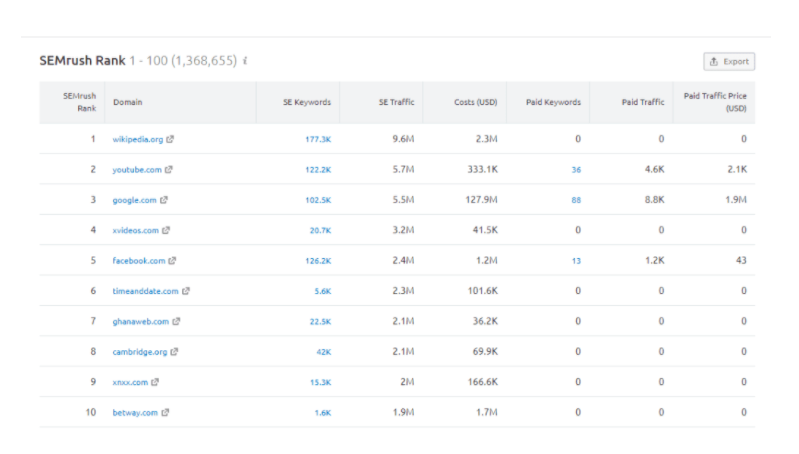Open external link icon next to betway.com
Screen dimensions: 799x454
coord(165,413)
